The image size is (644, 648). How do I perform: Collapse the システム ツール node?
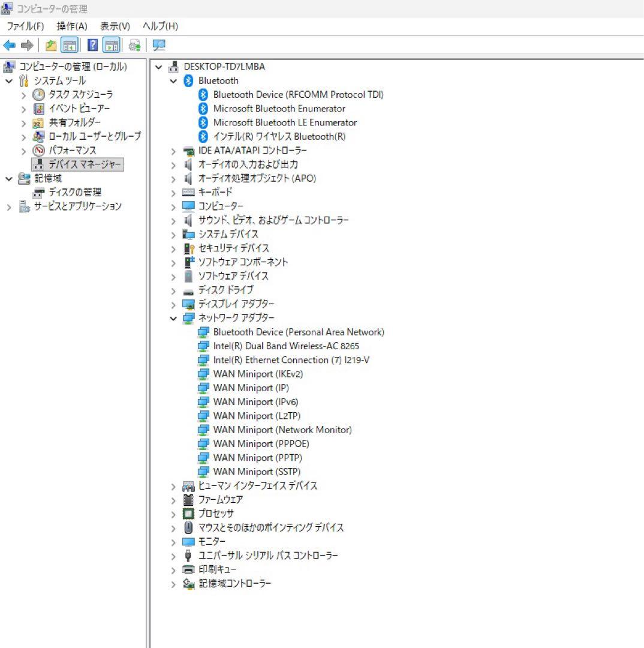tap(8, 81)
